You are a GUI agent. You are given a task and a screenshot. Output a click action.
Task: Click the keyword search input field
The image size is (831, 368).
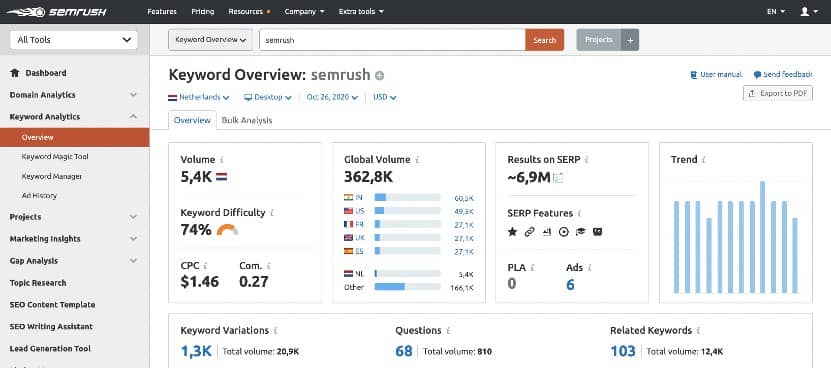392,40
